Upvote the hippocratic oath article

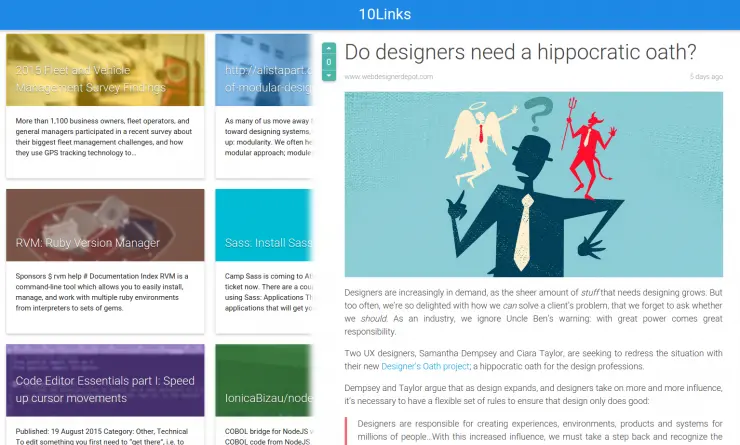(x=329, y=48)
